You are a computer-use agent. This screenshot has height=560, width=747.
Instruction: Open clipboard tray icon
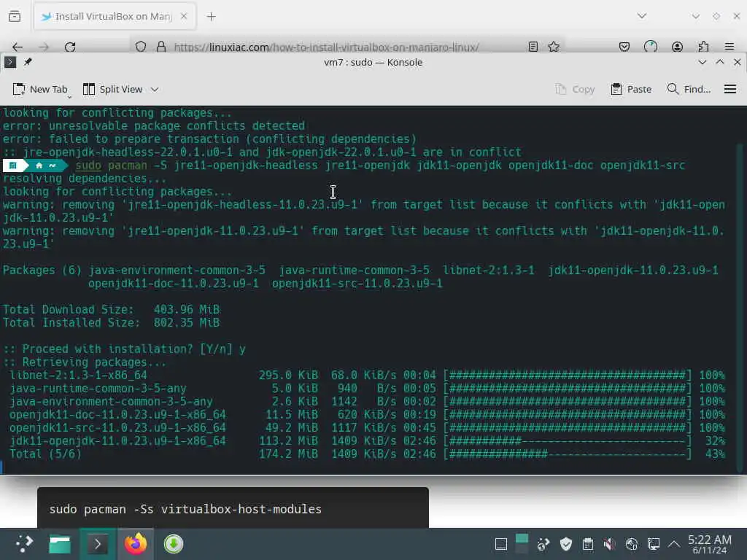588,544
